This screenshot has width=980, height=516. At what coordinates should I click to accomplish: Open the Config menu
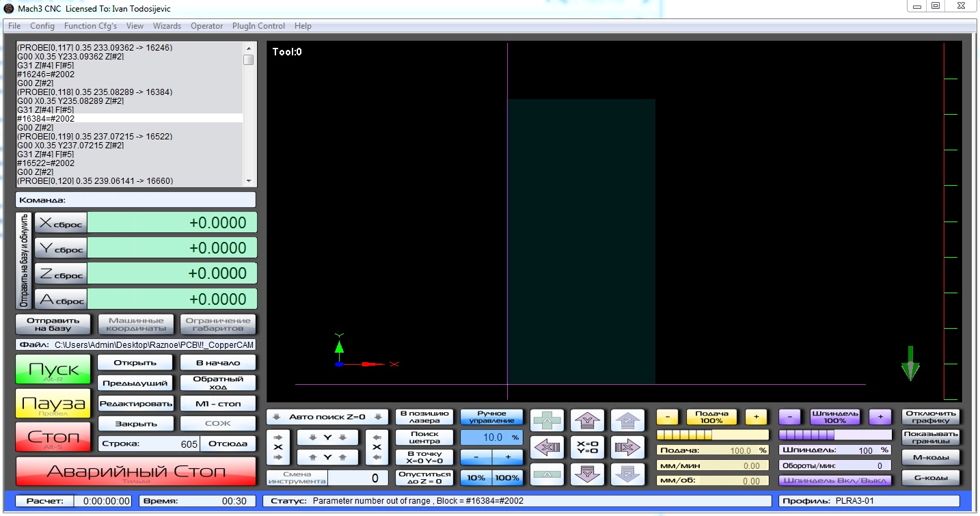[x=42, y=26]
